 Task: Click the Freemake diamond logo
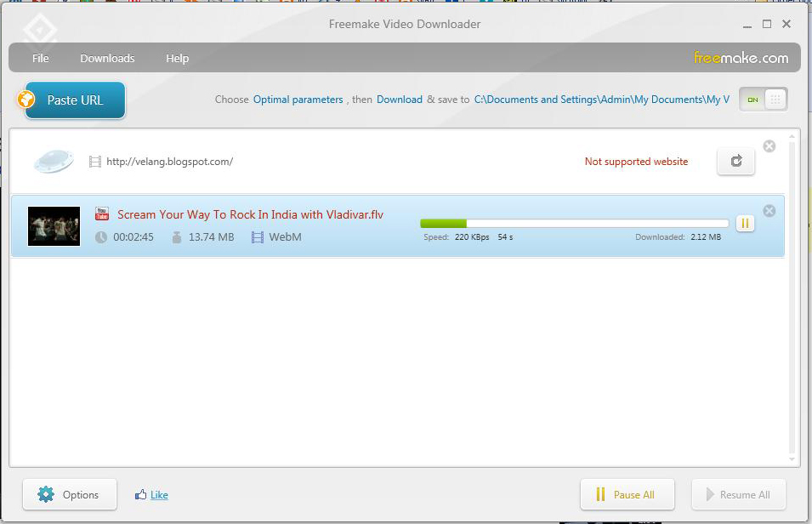click(40, 30)
